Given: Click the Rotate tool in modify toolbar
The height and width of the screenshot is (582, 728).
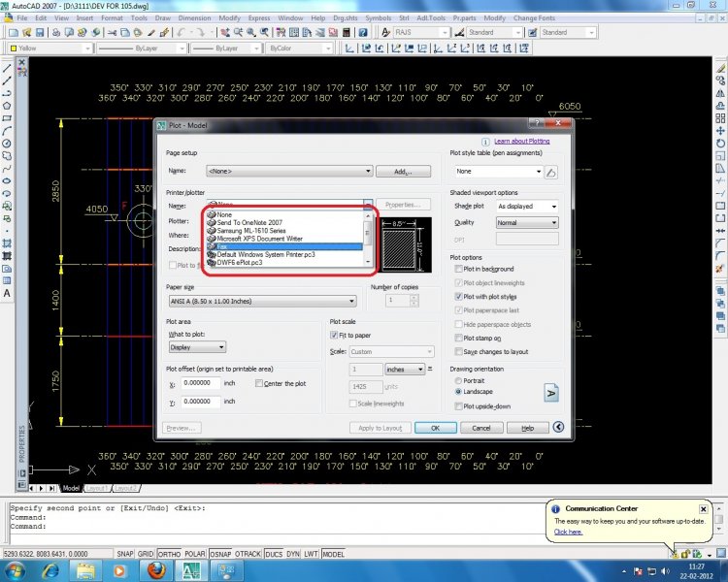Looking at the screenshot, I should tap(720, 144).
